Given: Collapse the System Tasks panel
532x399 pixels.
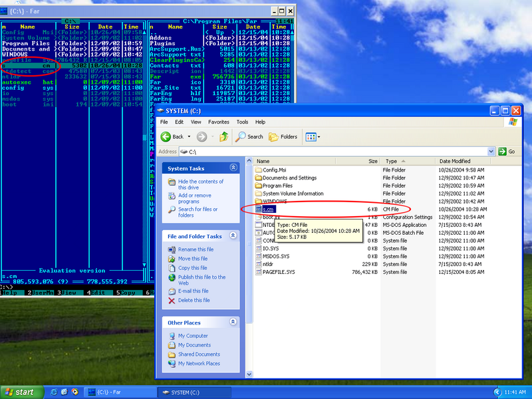Looking at the screenshot, I should [233, 168].
